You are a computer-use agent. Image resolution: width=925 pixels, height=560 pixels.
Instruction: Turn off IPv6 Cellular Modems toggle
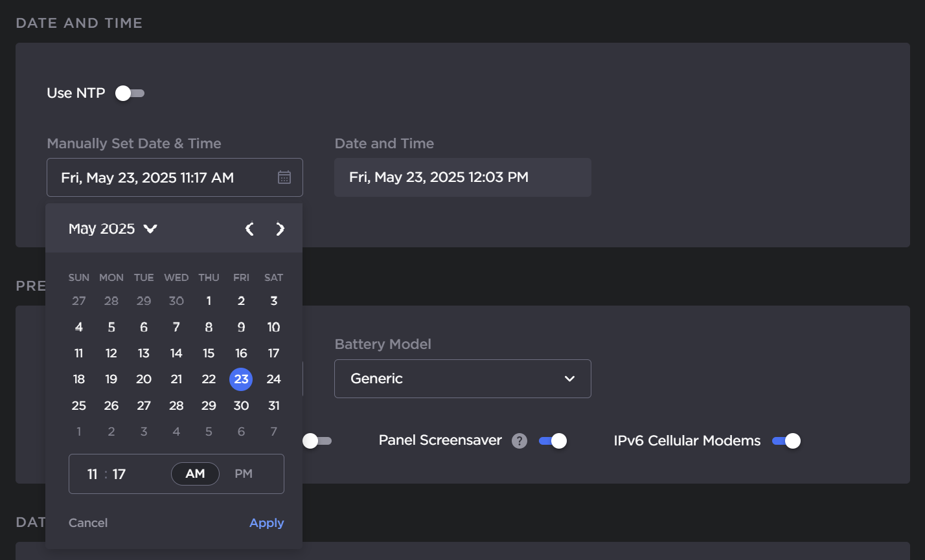click(786, 441)
